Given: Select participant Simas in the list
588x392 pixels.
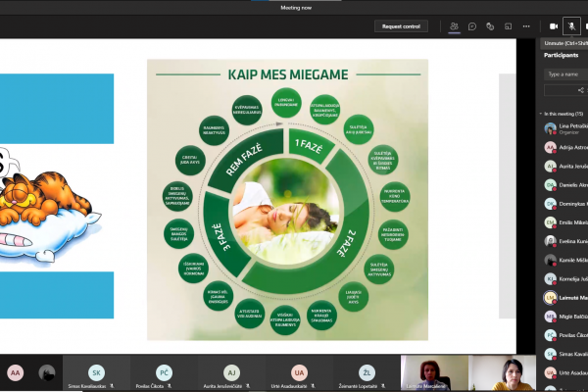Looking at the screenshot, I should pos(564,354).
